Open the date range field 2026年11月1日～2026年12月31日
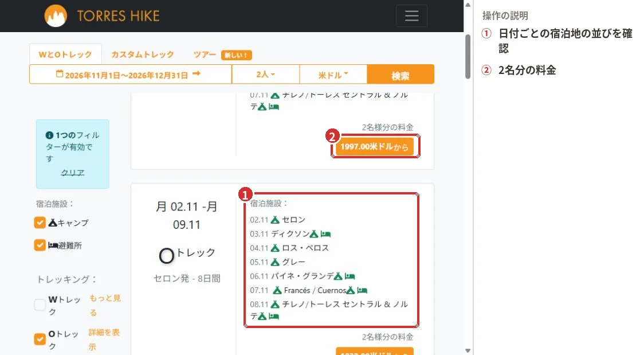 tap(131, 75)
